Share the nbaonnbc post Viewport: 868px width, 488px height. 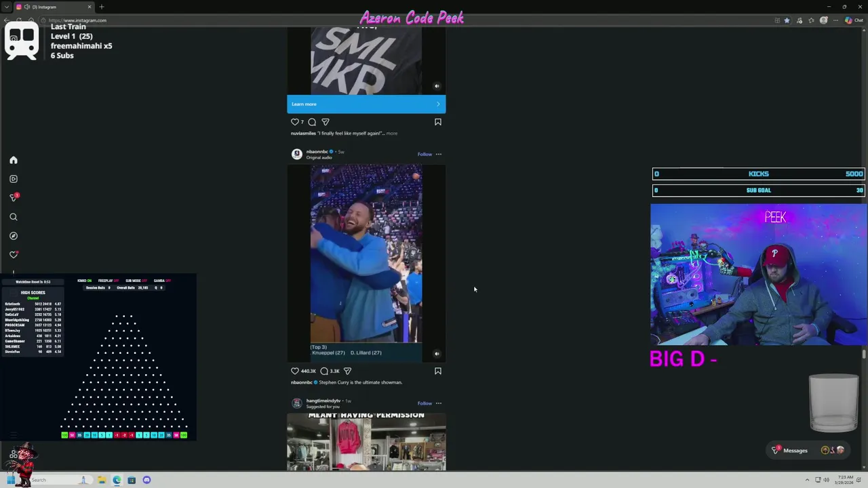[x=347, y=371]
